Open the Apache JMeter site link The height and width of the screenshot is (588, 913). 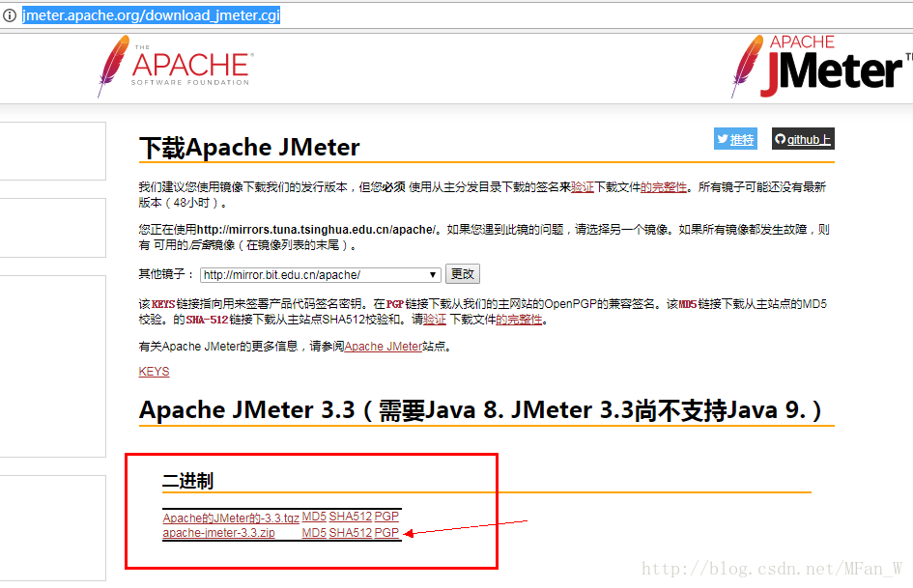[384, 347]
